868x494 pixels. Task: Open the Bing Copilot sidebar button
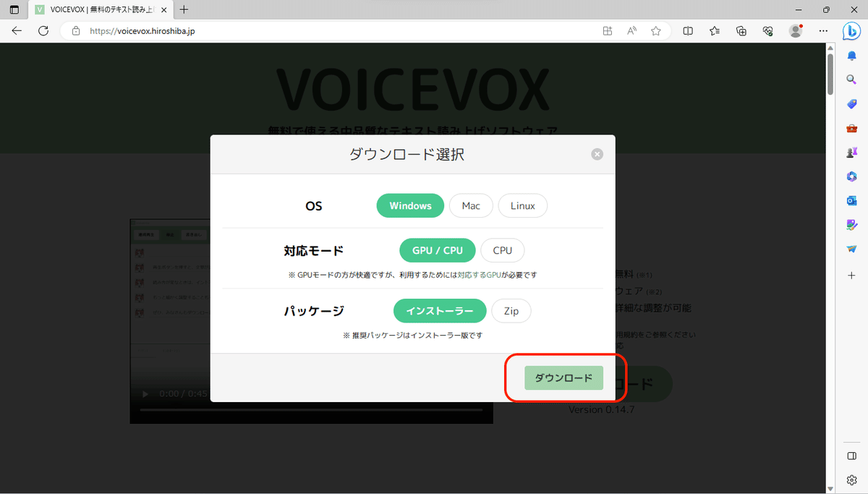tap(852, 31)
